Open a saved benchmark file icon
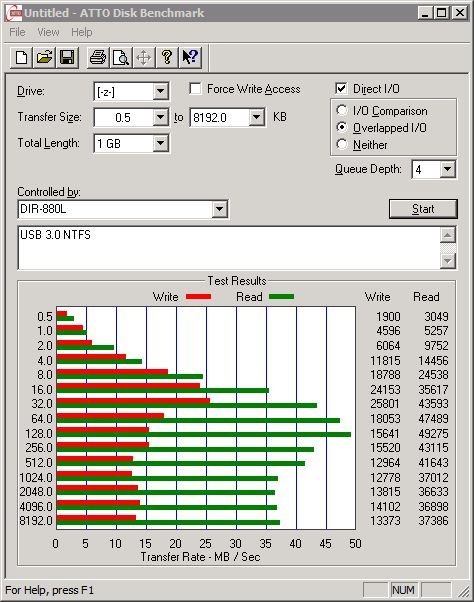This screenshot has width=474, height=602. [x=44, y=58]
